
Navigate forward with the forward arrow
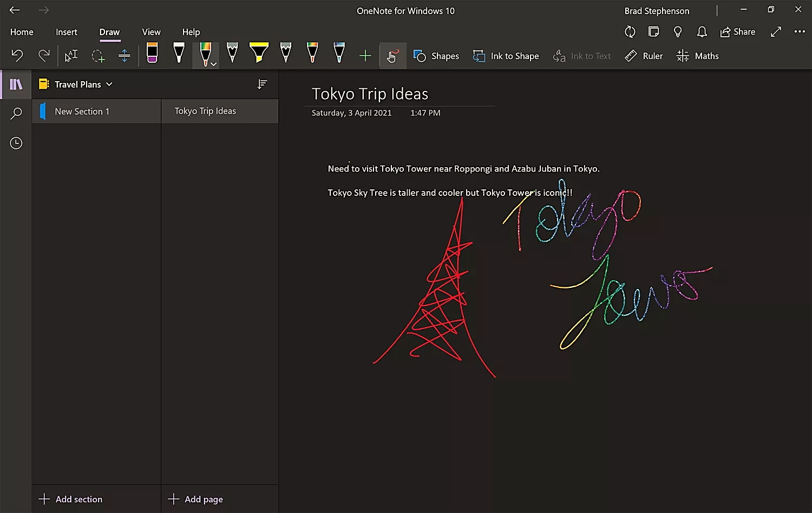[x=44, y=10]
